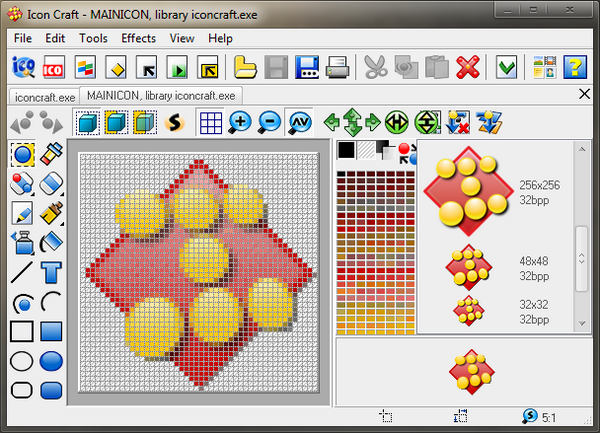Pick the transparent hatched color swatch
This screenshot has width=600, height=433.
[x=366, y=150]
